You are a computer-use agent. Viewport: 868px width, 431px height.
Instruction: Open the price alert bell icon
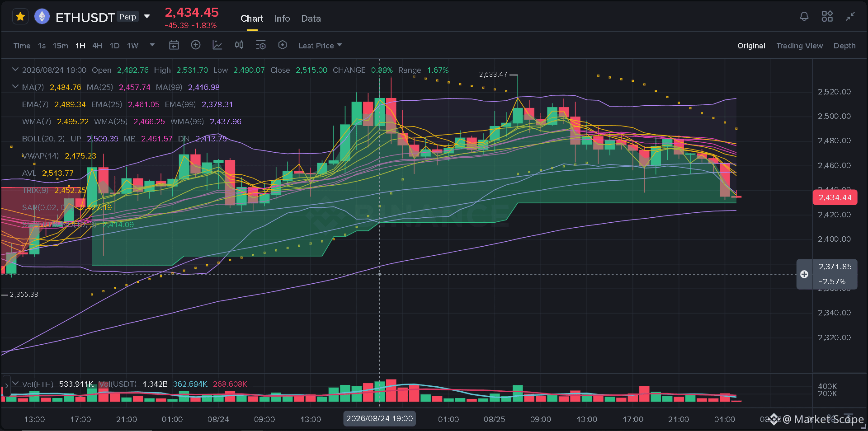point(804,17)
